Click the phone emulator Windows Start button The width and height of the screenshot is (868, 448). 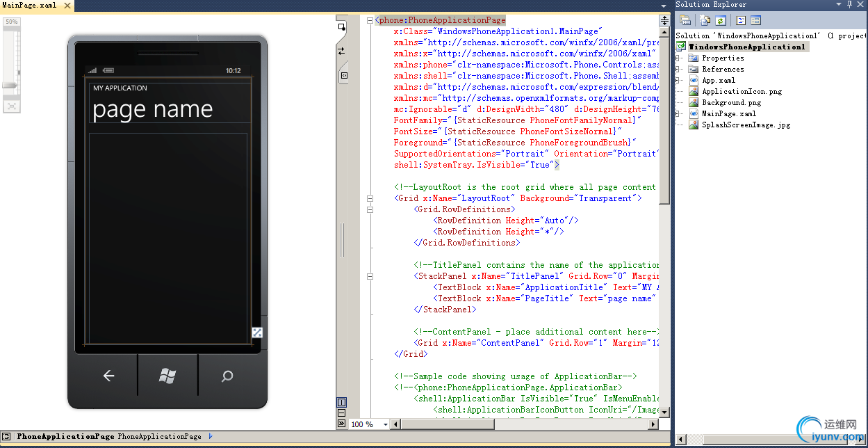coord(167,376)
